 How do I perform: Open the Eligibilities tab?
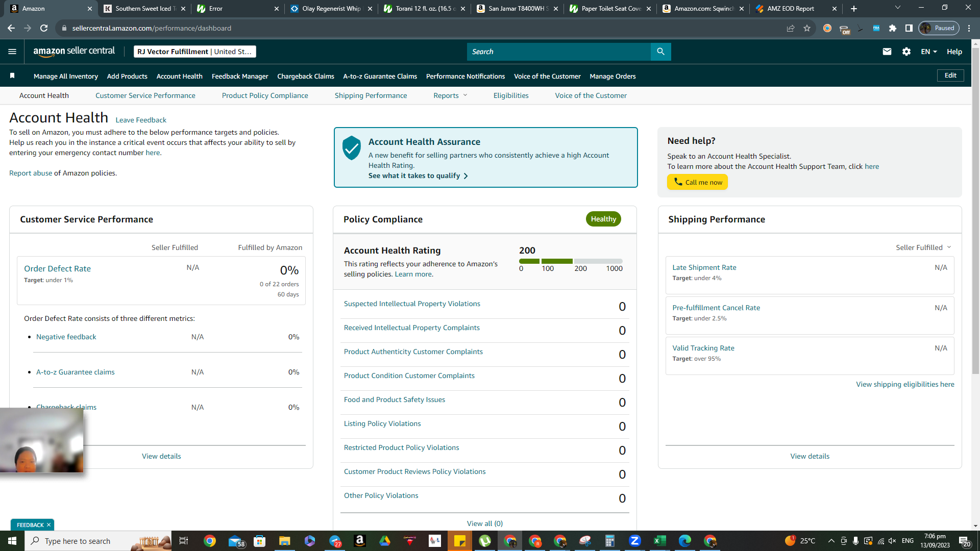point(511,95)
